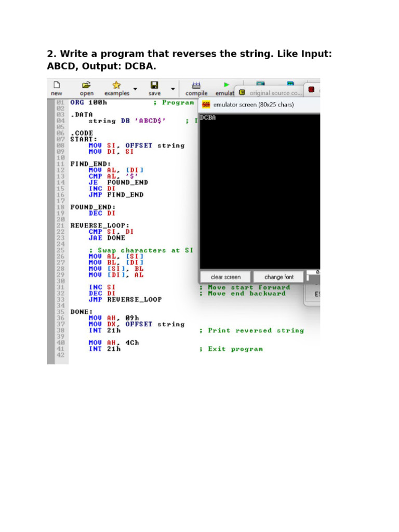399x532 pixels.
Task: Save the source with the save icon
Action: (x=154, y=85)
